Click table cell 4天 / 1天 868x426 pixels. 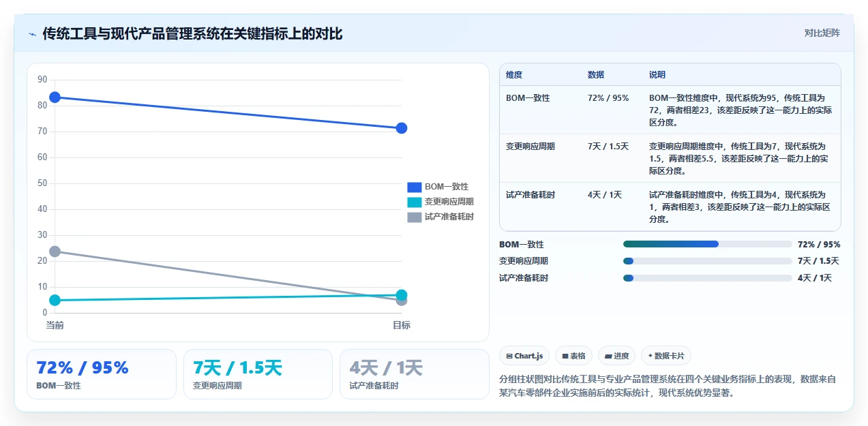[605, 195]
